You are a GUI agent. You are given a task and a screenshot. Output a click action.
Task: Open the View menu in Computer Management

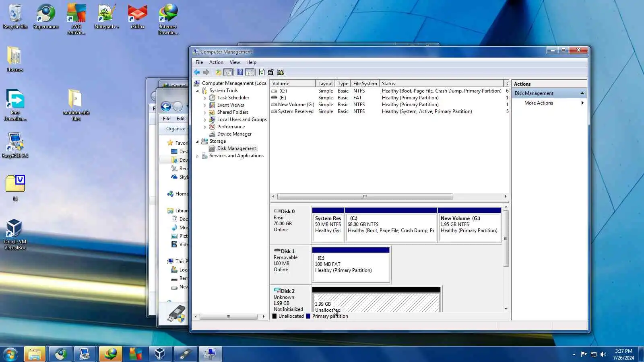(x=235, y=62)
